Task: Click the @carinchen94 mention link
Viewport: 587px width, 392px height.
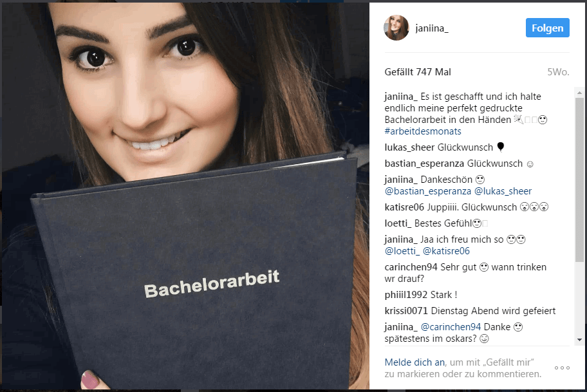Action: 451,327
